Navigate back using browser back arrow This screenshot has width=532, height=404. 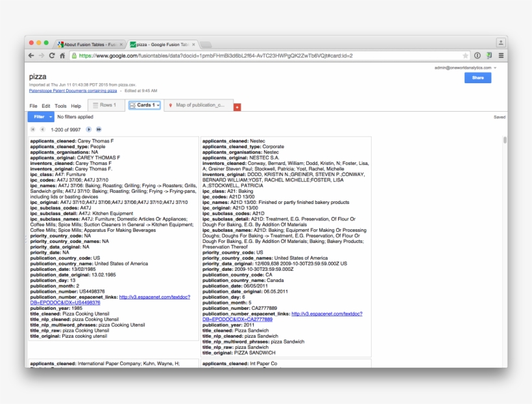coord(31,56)
